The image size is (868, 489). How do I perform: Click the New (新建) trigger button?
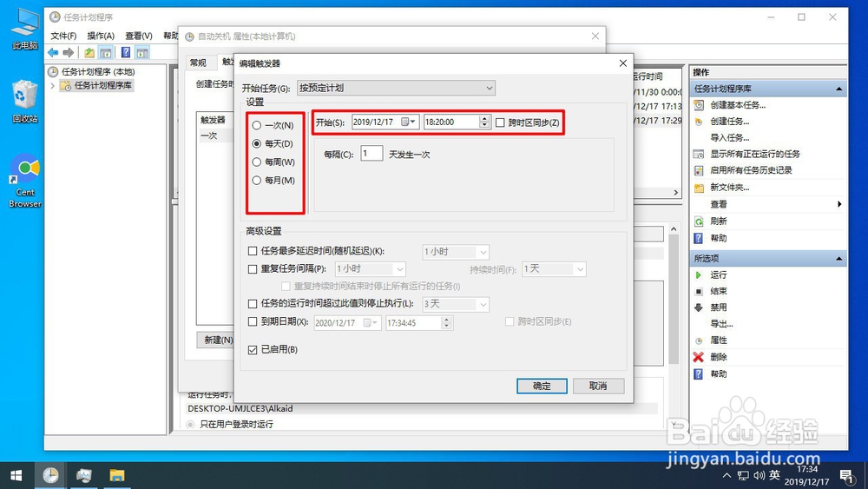(x=216, y=340)
